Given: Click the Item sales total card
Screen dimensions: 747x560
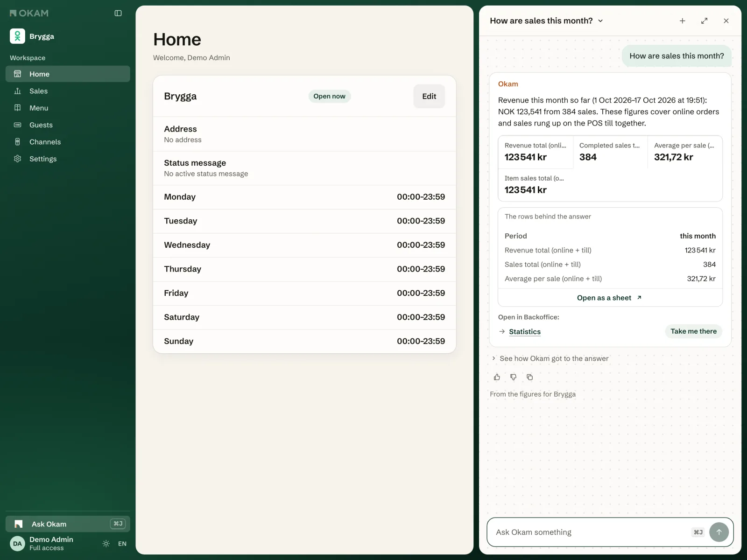Looking at the screenshot, I should tap(536, 185).
